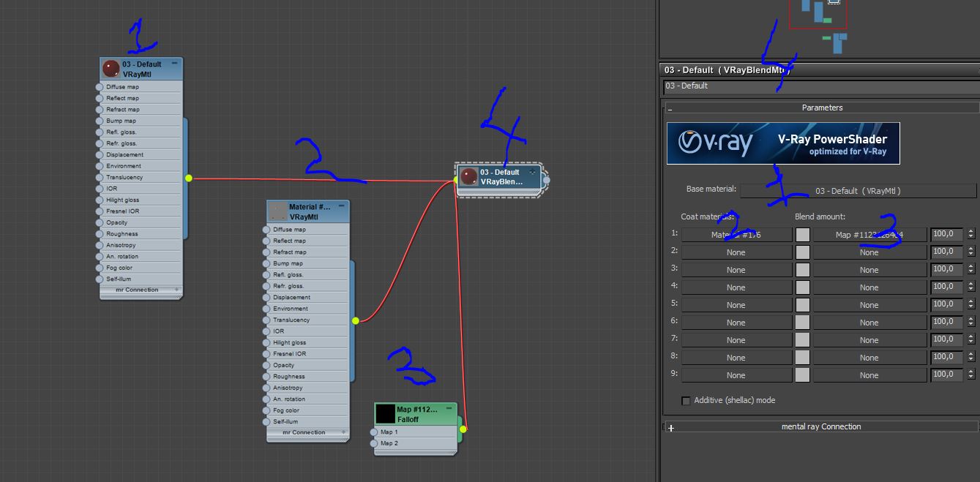The height and width of the screenshot is (482, 980).
Task: Expand the mental ray Connection rollout
Action: tap(670, 428)
